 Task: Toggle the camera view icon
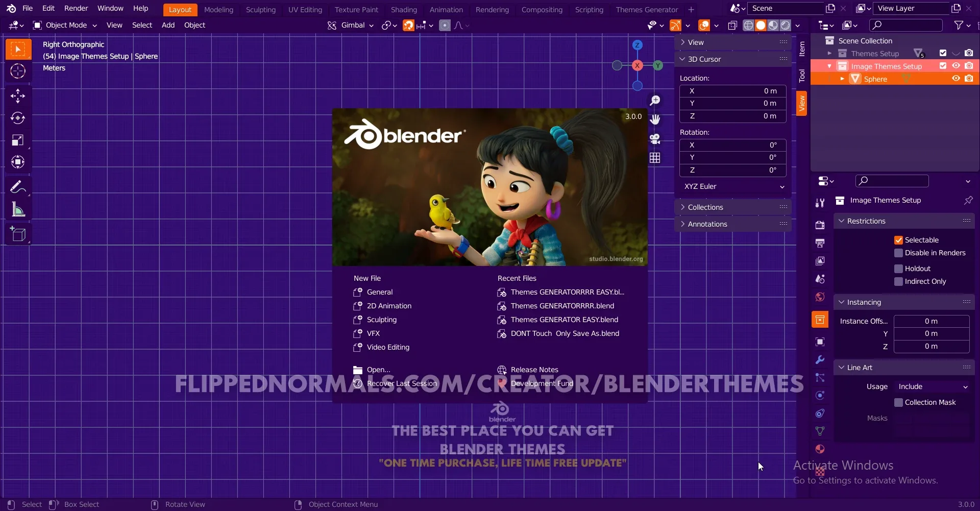[655, 138]
